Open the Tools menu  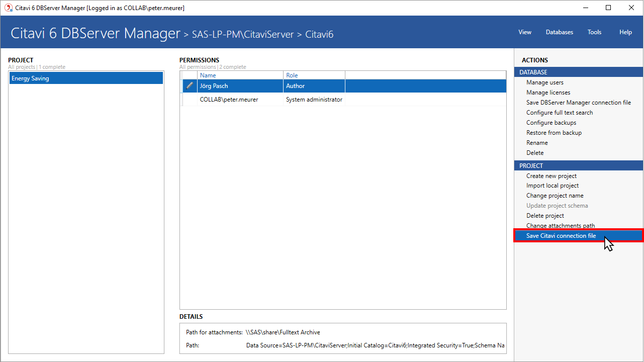(x=594, y=32)
